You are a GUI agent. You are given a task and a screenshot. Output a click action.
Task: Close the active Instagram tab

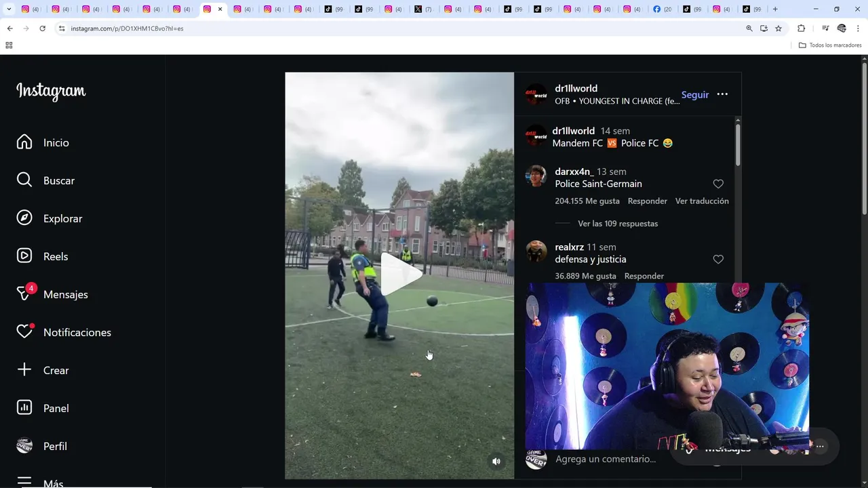coord(220,9)
